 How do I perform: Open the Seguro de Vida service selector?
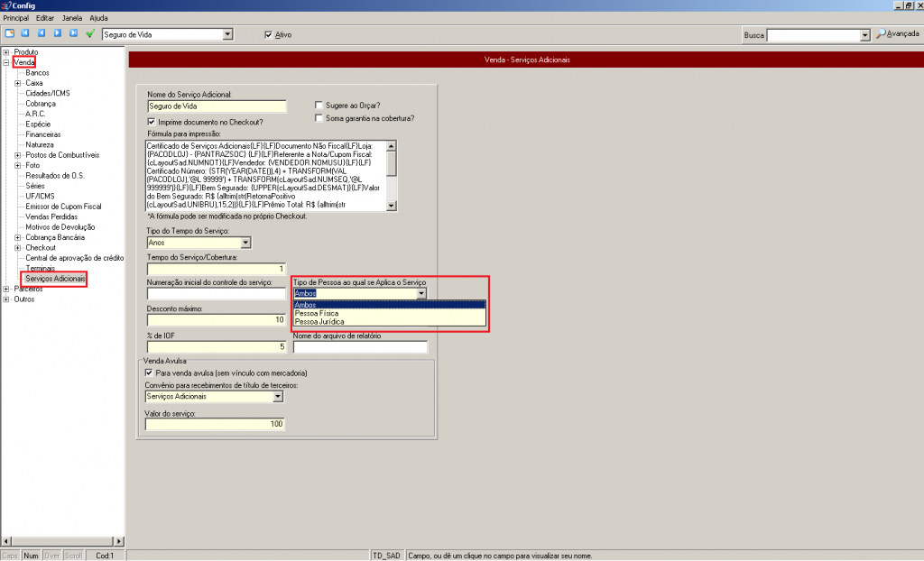click(x=227, y=34)
